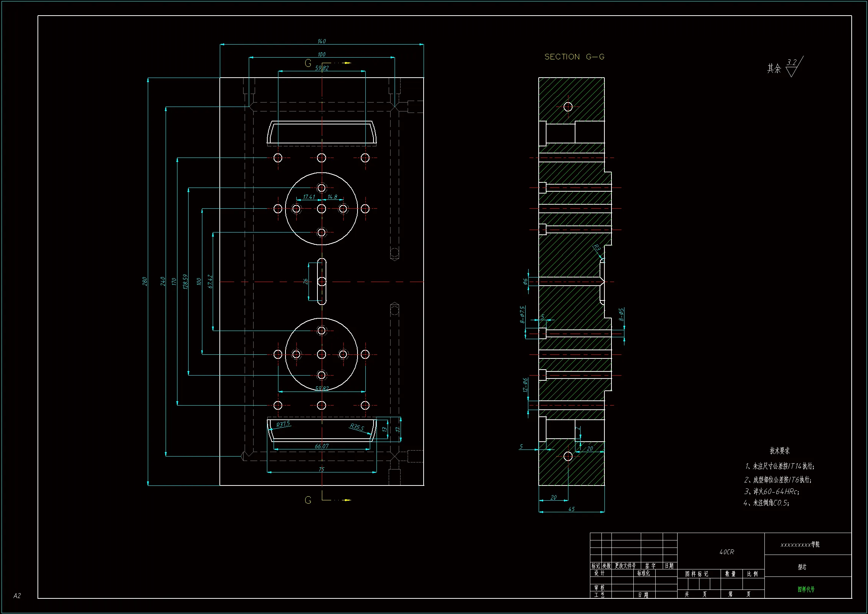Click the lower G section arrow marker
This screenshot has width=868, height=614.
[x=308, y=500]
